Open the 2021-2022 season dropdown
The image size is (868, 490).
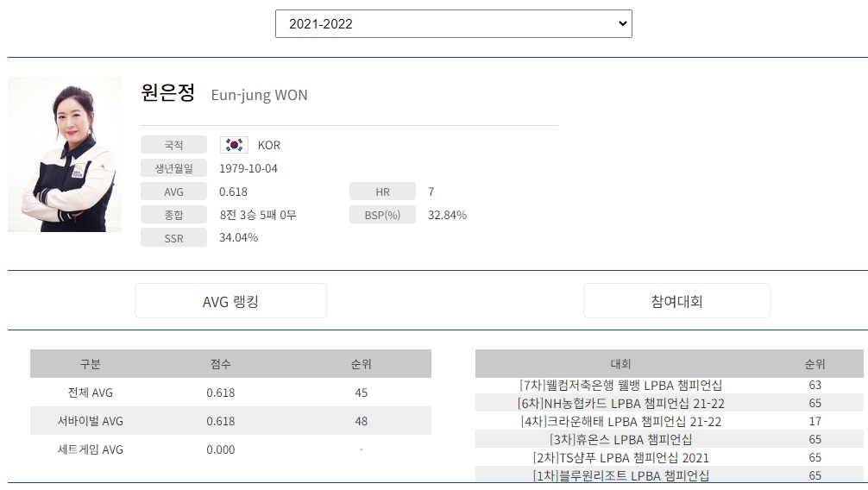point(453,24)
